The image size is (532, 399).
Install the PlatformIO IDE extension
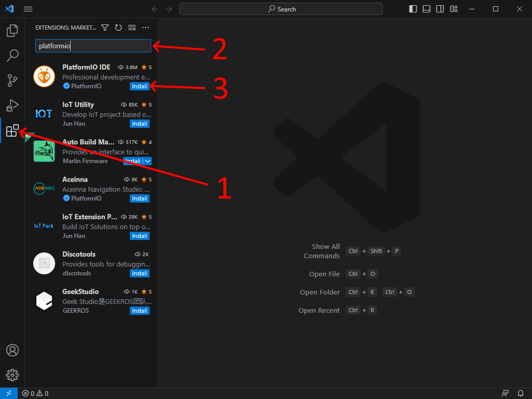(x=139, y=86)
